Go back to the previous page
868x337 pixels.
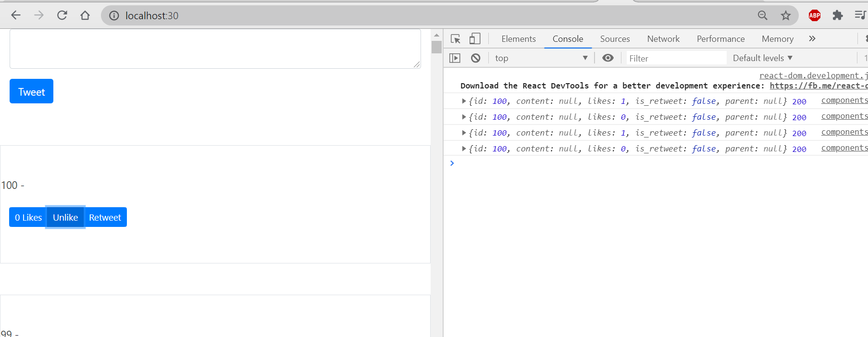pyautogui.click(x=16, y=15)
